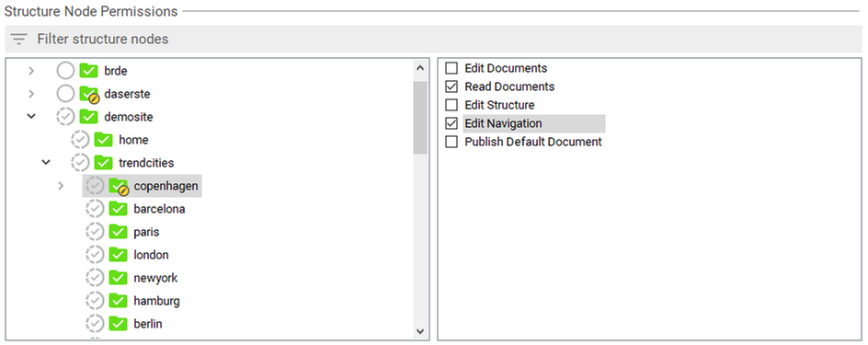The height and width of the screenshot is (345, 868).
Task: Click the green folder icon of barcelona
Action: tap(119, 209)
